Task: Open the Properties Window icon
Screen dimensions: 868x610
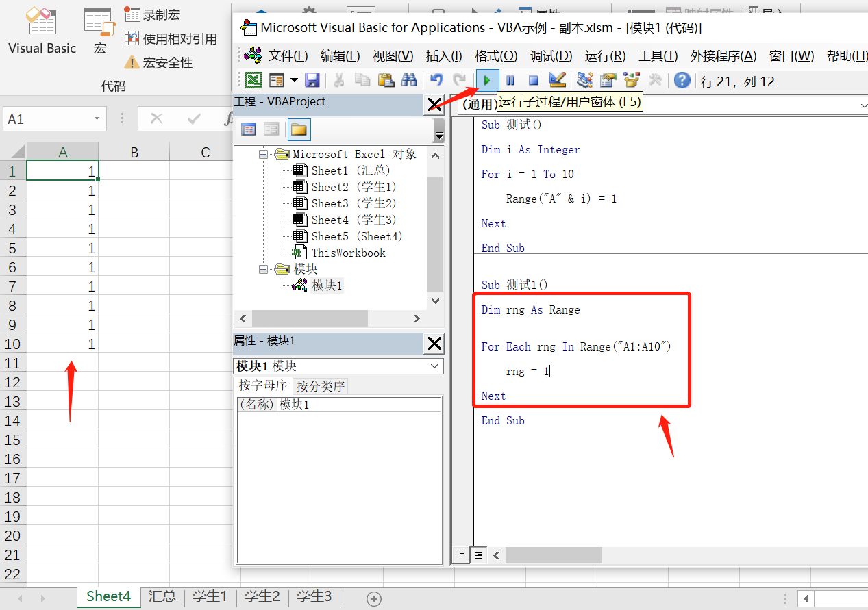Action: point(607,80)
